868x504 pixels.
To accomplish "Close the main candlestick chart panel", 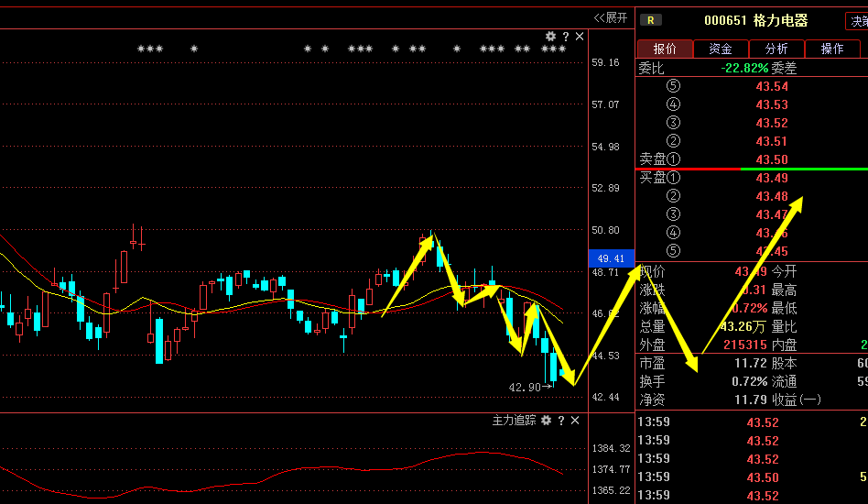I will pyautogui.click(x=579, y=37).
